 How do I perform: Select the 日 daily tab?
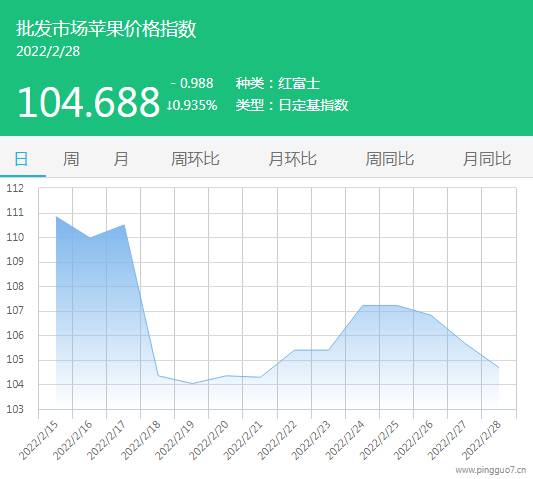[21, 159]
